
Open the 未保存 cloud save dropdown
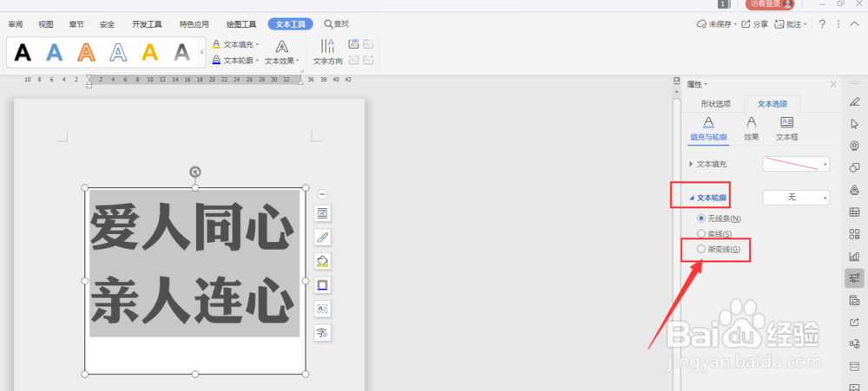click(717, 23)
